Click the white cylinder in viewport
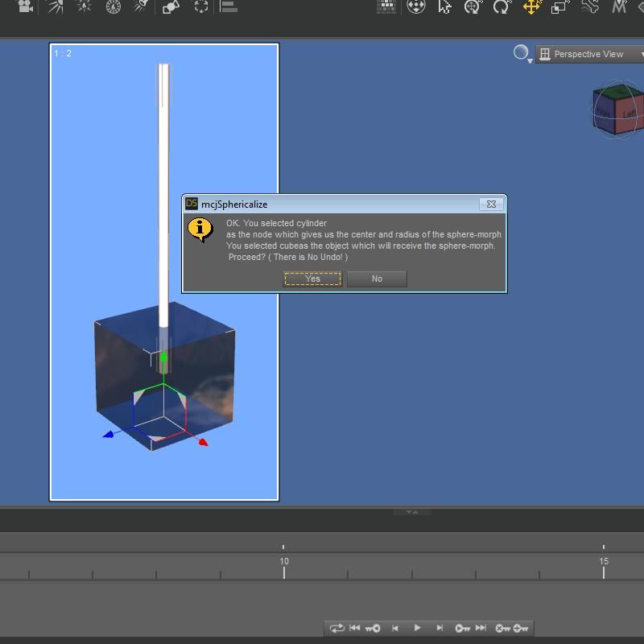Image resolution: width=644 pixels, height=644 pixels. click(163, 195)
